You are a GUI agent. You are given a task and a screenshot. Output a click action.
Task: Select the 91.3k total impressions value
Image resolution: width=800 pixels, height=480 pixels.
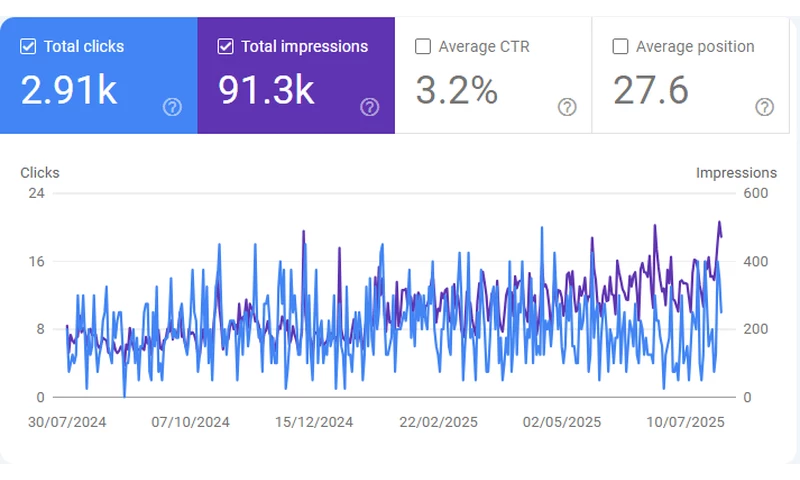point(266,90)
